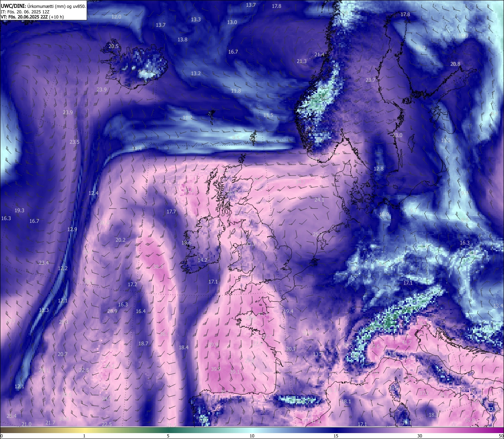Click the '13.0' map value
This screenshot has height=439, width=504.
pos(232,22)
